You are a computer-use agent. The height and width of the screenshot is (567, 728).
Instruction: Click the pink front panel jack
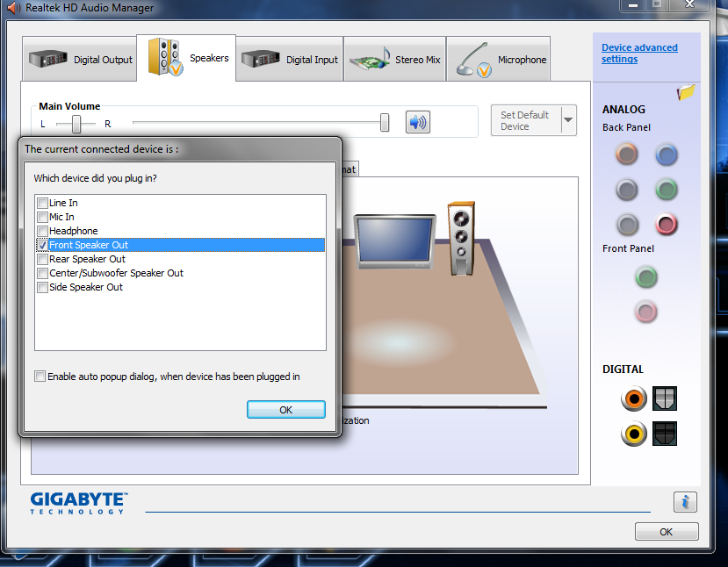click(x=645, y=312)
